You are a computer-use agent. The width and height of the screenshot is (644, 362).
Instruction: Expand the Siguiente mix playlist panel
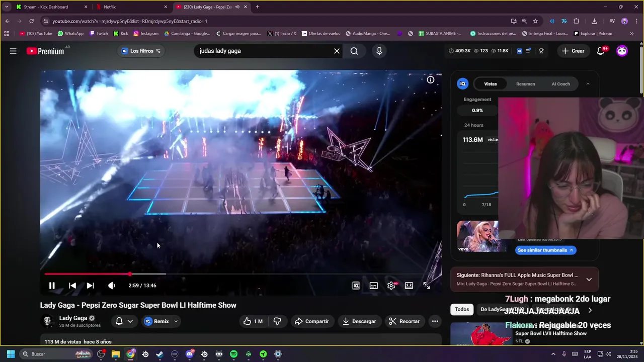tap(589, 280)
